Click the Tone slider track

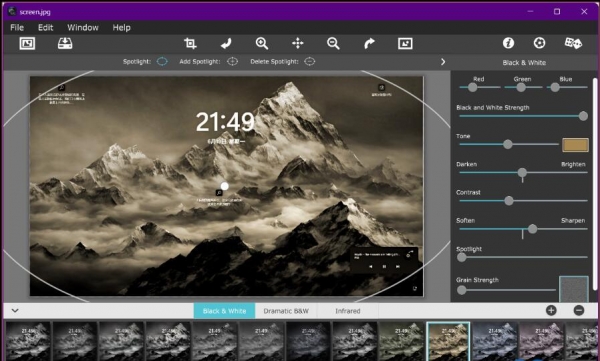pyautogui.click(x=509, y=144)
